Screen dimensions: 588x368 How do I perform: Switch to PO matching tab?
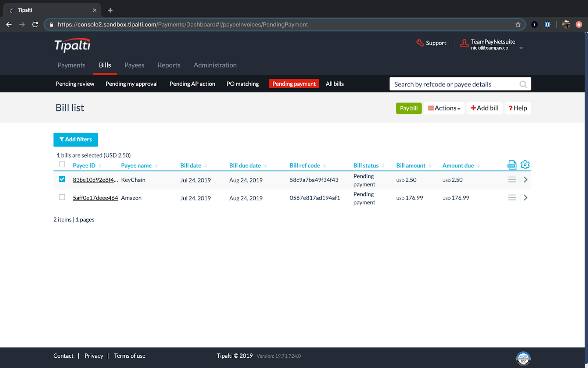coord(243,84)
